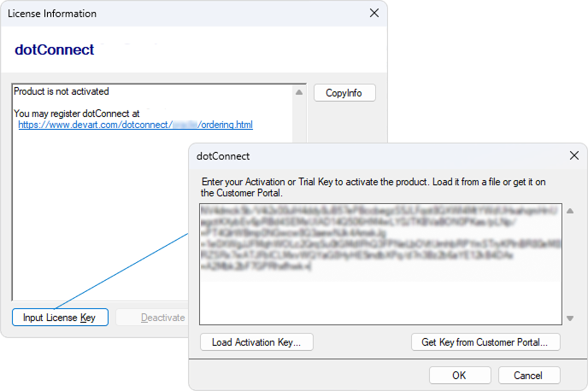588x391 pixels.
Task: Cancel the activation key dialog
Action: (x=527, y=375)
